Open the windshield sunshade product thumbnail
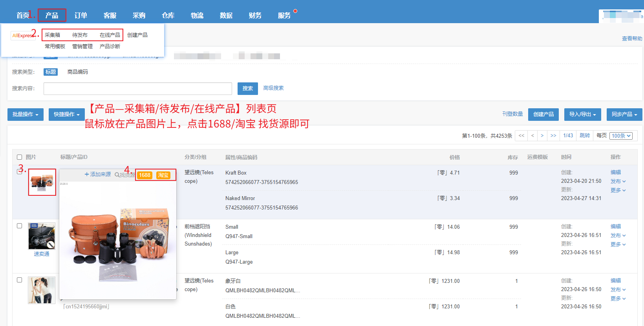644x326 pixels. point(42,236)
